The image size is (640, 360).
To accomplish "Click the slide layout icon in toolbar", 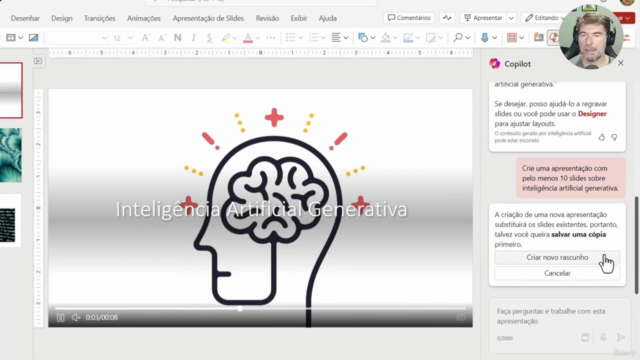I will tap(11, 38).
